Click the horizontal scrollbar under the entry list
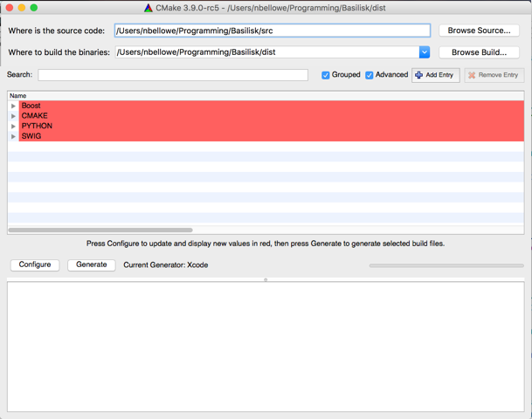Viewport: 532px width, 419px height. pos(87,230)
